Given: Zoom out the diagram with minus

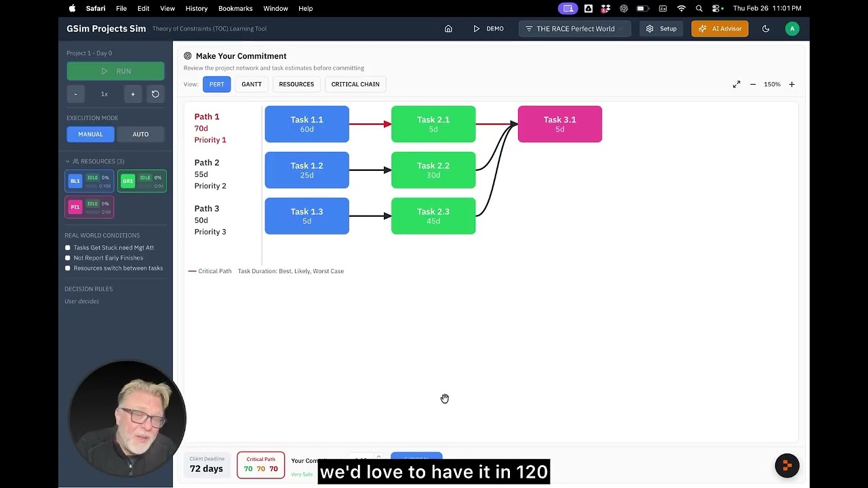Looking at the screenshot, I should pyautogui.click(x=753, y=84).
